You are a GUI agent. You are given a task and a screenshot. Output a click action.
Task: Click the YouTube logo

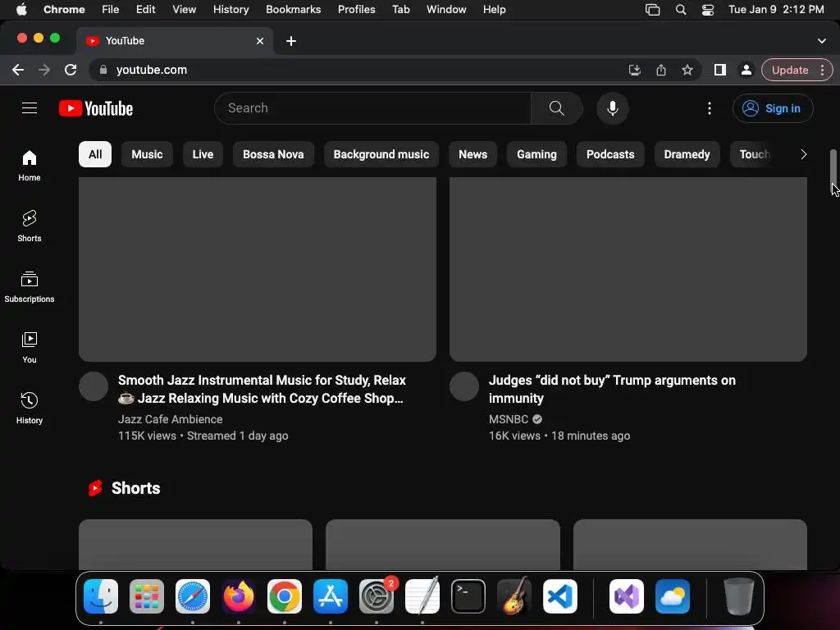(96, 108)
